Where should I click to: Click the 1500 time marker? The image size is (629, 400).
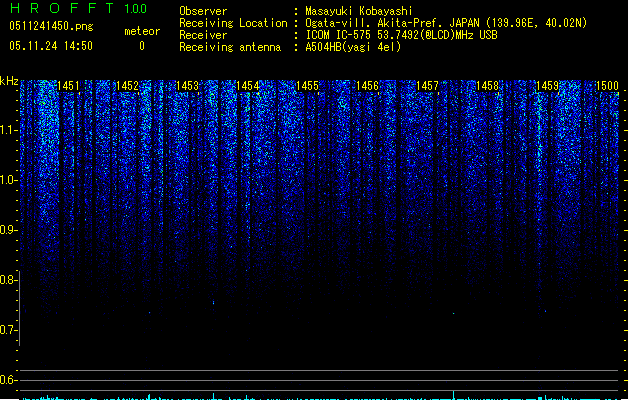pyautogui.click(x=607, y=86)
